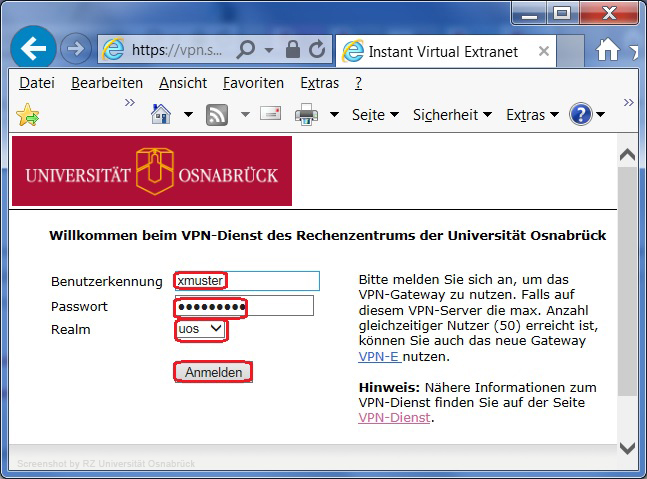Viewport: 647px width, 479px height.
Task: Open the Sicherheit dropdown menu
Action: tap(452, 115)
